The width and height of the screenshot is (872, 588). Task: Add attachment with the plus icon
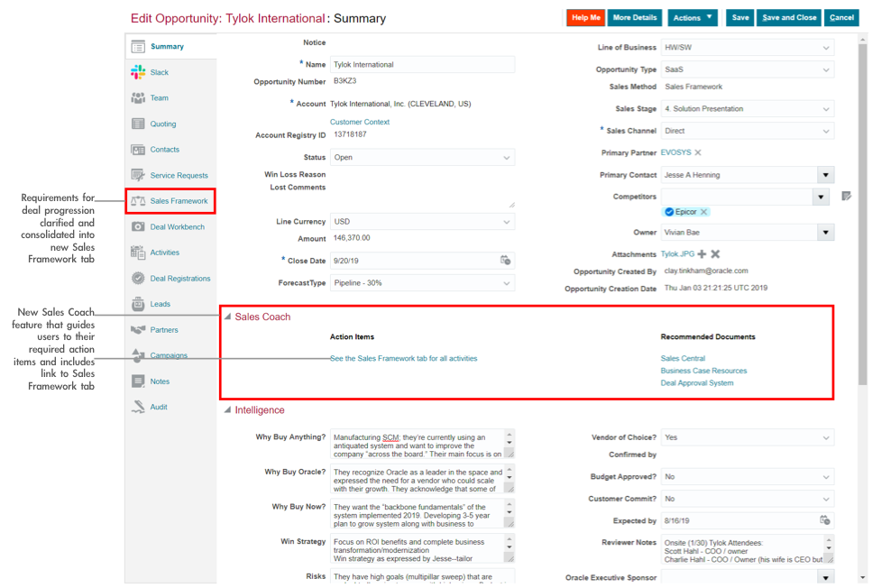(x=702, y=254)
